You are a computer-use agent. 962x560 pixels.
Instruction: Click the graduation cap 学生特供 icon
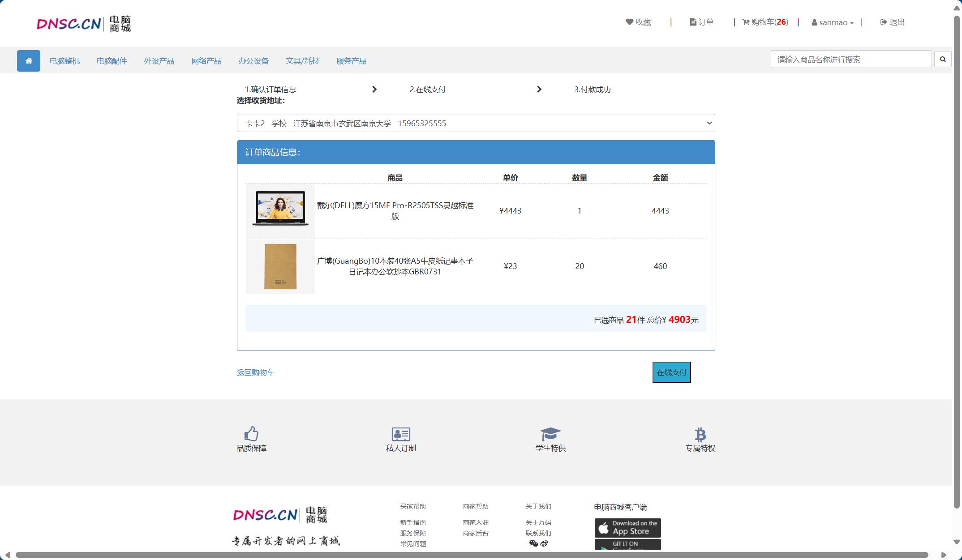pos(550,434)
